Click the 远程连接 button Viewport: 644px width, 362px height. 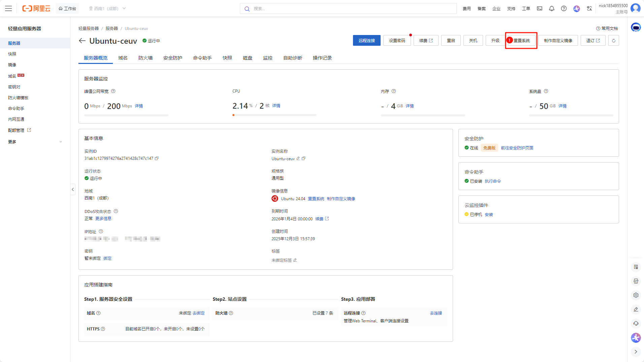click(366, 41)
